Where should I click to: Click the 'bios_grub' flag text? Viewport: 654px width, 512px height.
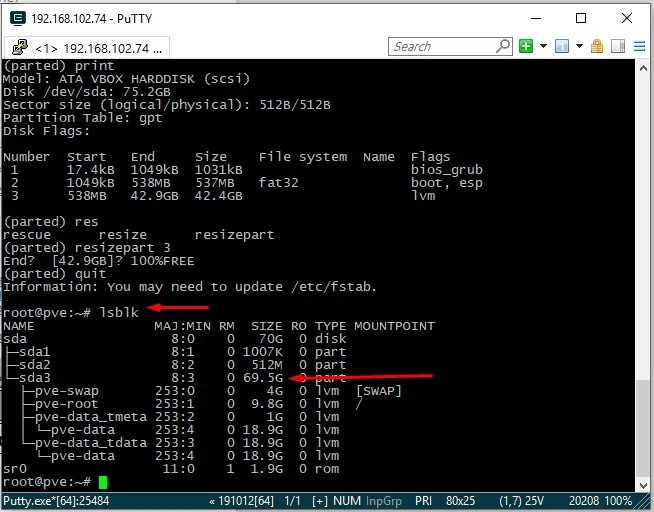tap(447, 170)
